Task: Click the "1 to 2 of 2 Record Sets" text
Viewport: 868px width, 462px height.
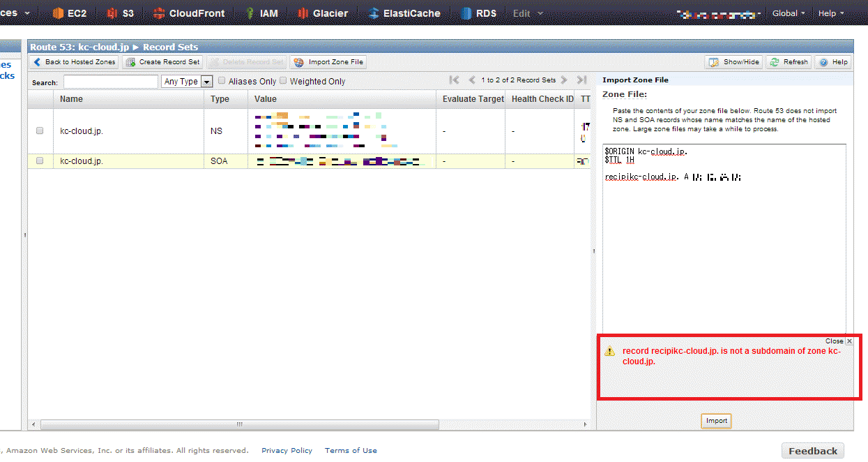Action: pos(518,80)
